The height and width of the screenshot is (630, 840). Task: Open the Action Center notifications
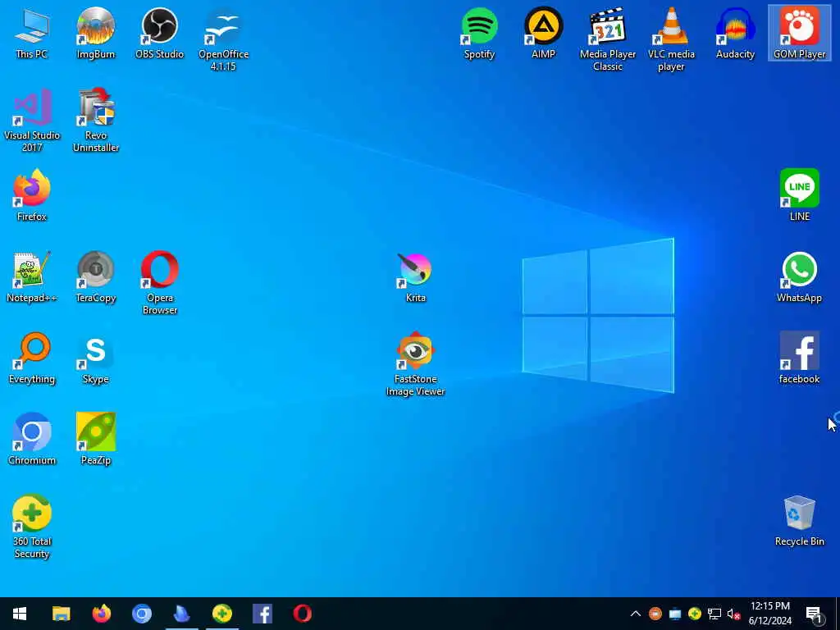(x=815, y=614)
